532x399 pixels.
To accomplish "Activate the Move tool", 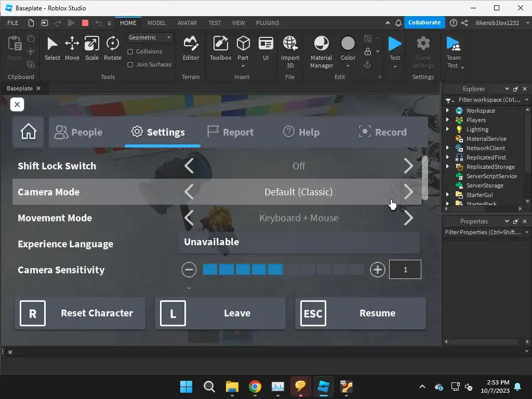I will [72, 48].
